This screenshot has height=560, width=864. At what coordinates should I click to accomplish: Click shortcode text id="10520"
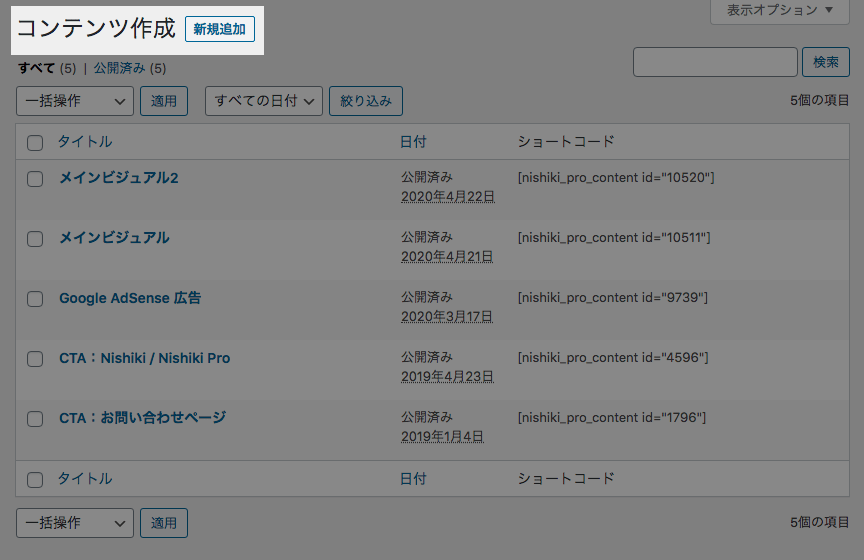coord(616,177)
